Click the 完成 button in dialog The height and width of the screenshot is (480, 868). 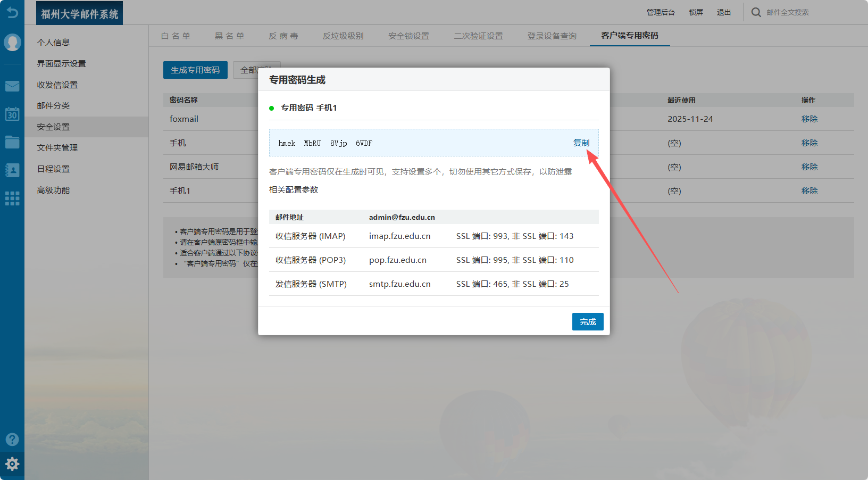click(588, 322)
